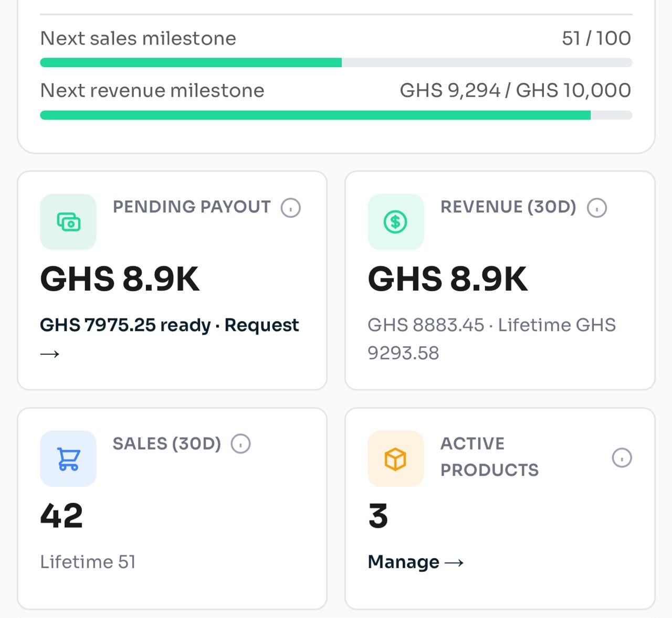Click 'GHS 8883.45 · Lifetime GHS 9293.58' text
The image size is (672, 618).
coord(492,339)
